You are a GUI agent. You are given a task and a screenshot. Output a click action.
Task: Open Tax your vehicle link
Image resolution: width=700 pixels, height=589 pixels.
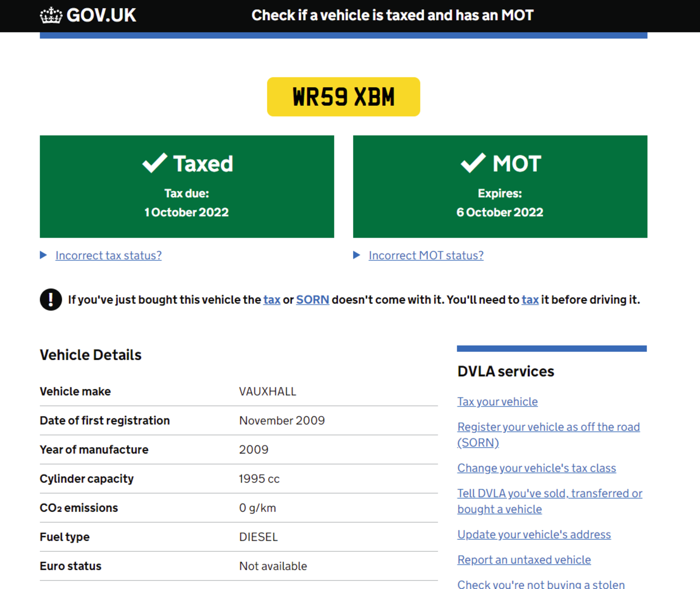[x=497, y=402]
